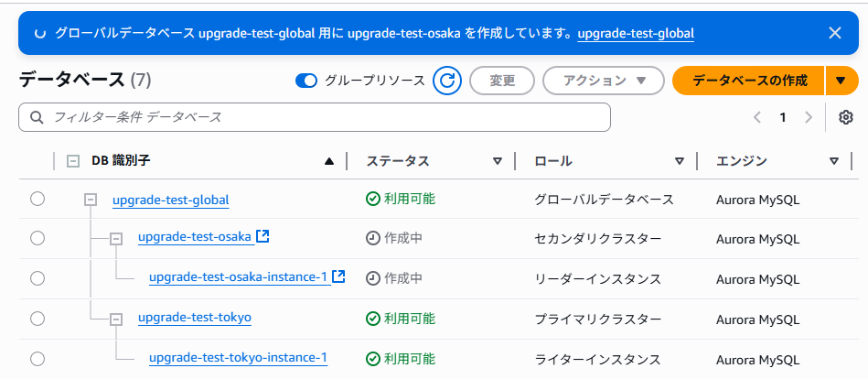868x379 pixels.
Task: Open the upgrade-test-tokyo-instance-1 link
Action: [x=238, y=358]
